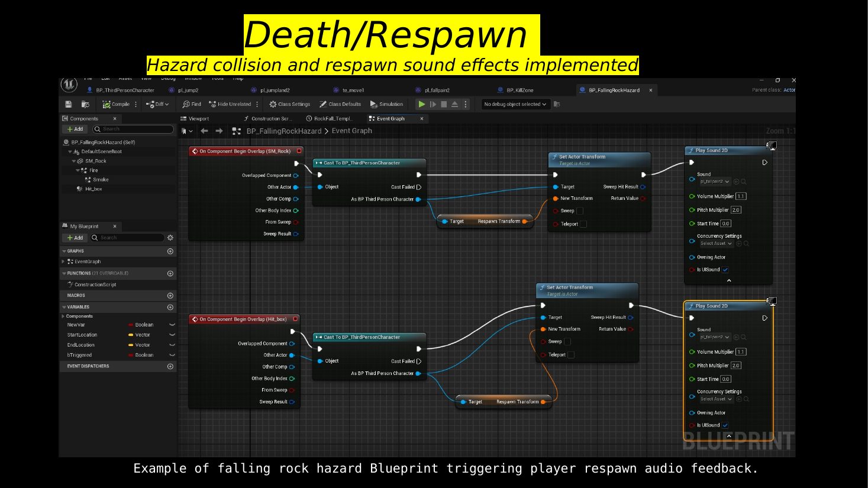Open the Viewport tab
The image size is (868, 488).
[x=195, y=119]
